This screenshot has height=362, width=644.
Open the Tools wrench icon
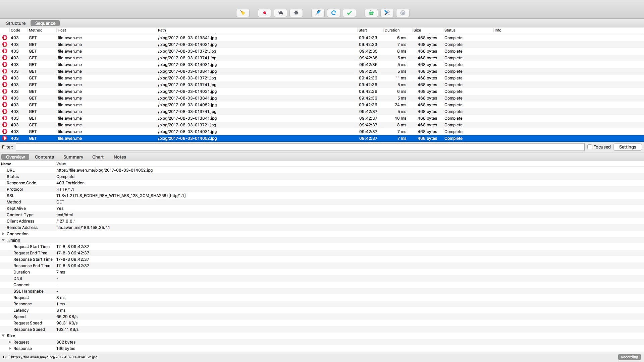[x=387, y=13]
